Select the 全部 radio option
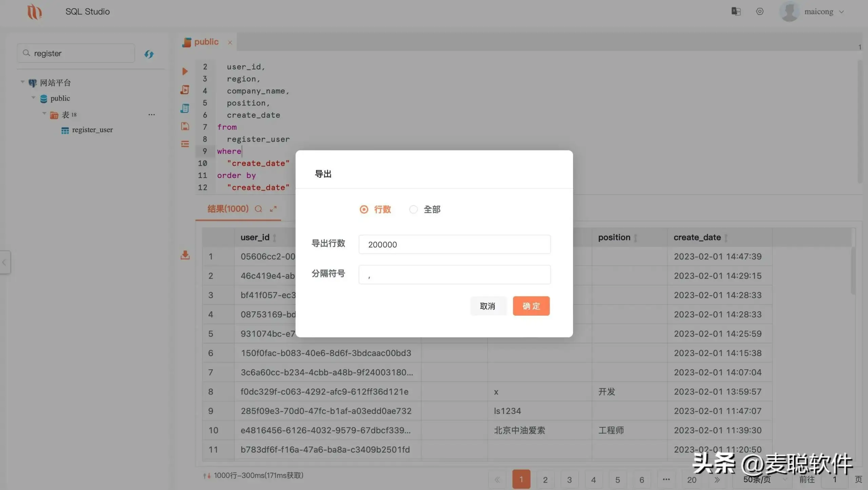Image resolution: width=868 pixels, height=490 pixels. click(413, 209)
